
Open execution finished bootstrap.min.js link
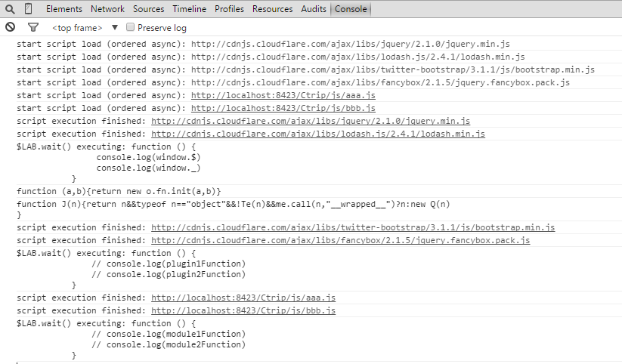[353, 227]
